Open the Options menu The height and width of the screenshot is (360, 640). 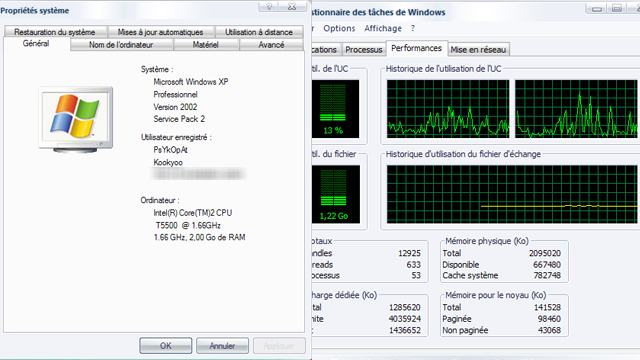(x=339, y=28)
